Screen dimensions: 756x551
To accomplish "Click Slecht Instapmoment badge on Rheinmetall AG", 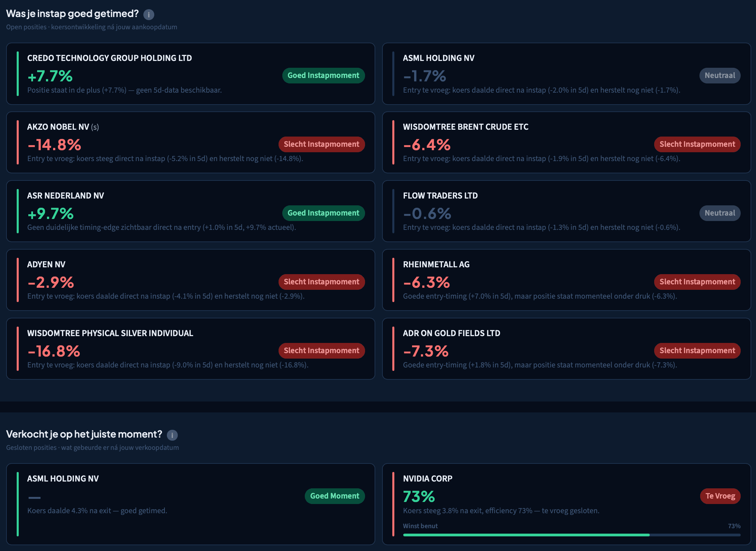I will 697,282.
